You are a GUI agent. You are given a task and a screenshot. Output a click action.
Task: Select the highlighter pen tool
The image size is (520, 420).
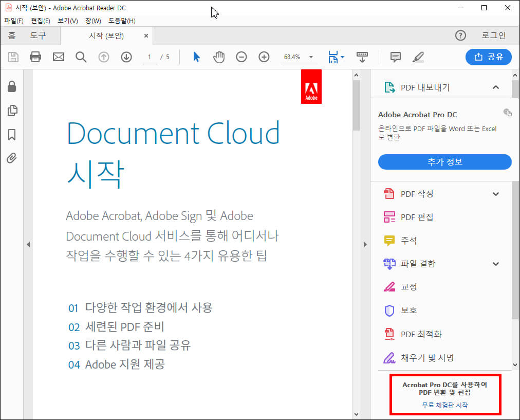pos(418,57)
